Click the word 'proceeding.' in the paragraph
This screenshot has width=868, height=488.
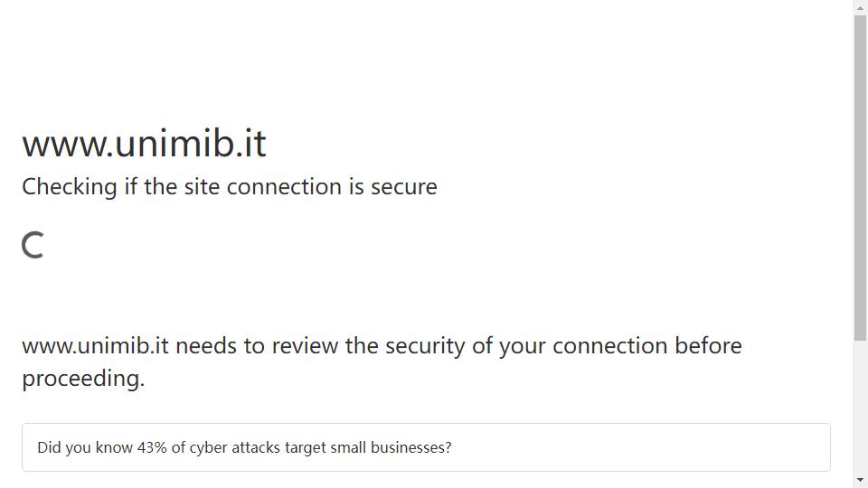[x=83, y=379]
